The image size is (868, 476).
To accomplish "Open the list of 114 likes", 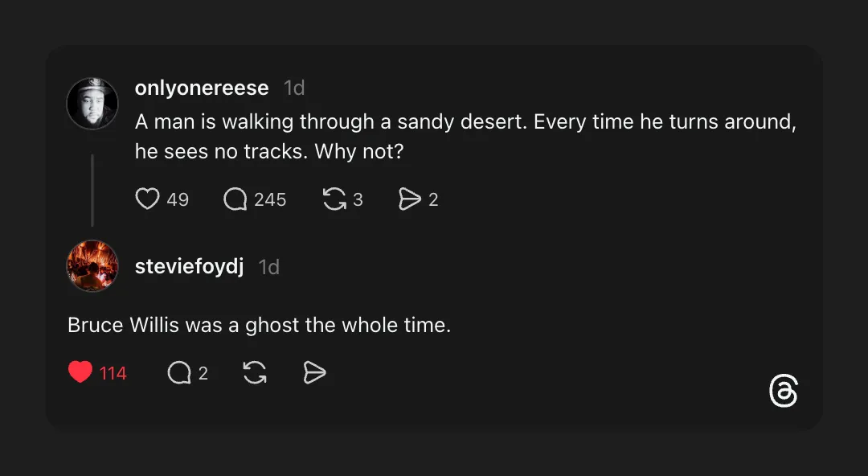I will click(x=113, y=372).
